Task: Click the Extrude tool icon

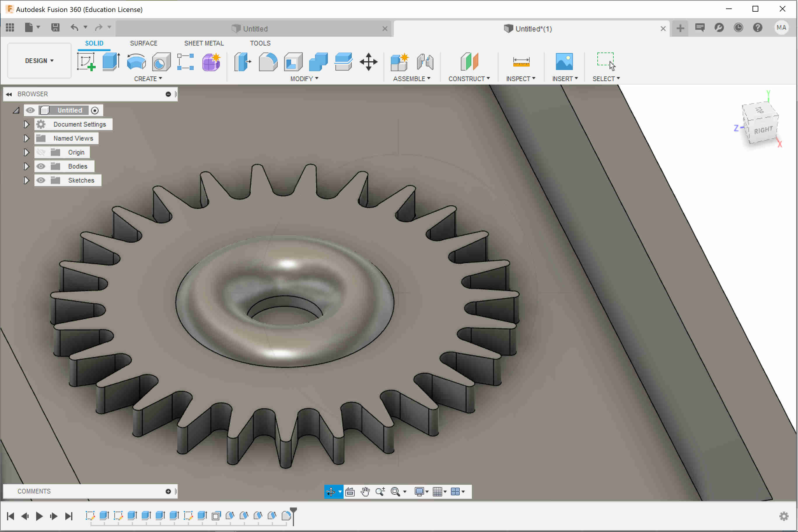Action: pyautogui.click(x=111, y=62)
